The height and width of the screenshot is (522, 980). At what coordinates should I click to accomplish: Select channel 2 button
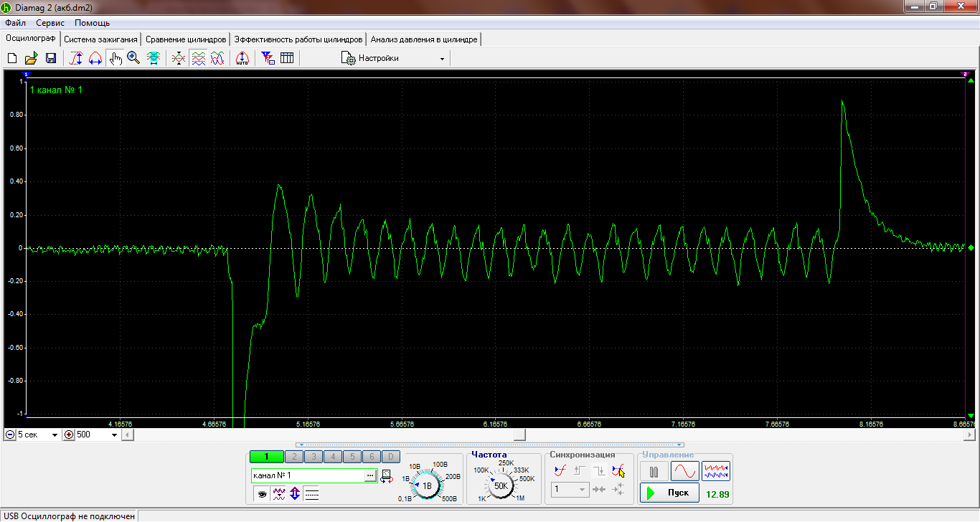[x=294, y=457]
